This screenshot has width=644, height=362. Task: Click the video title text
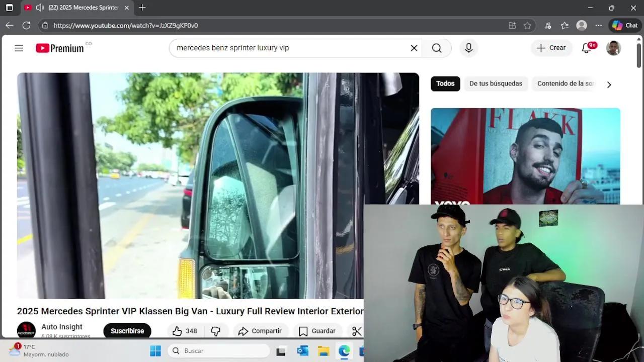pos(190,311)
